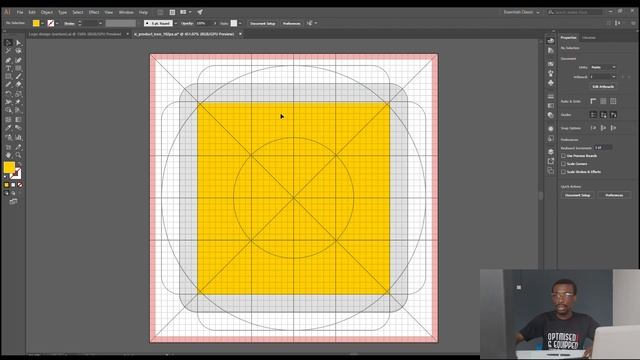Select the Direct Selection tool
640x360 pixels.
(18, 42)
